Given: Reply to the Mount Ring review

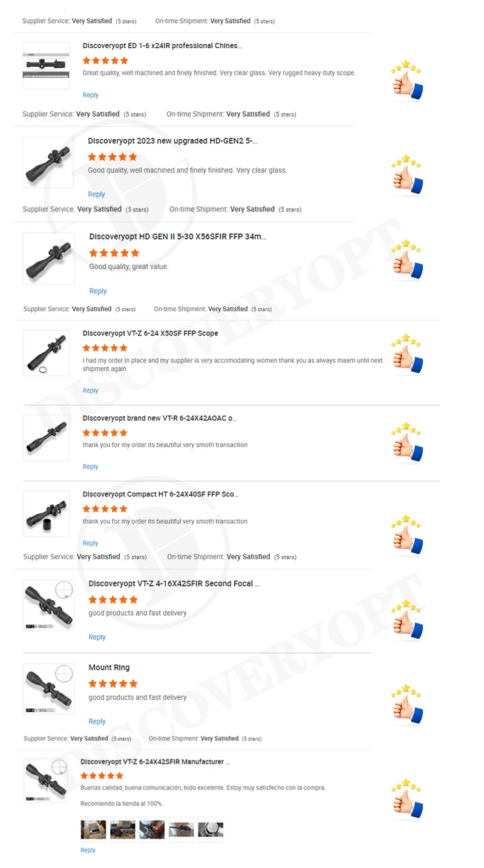Looking at the screenshot, I should click(x=97, y=722).
